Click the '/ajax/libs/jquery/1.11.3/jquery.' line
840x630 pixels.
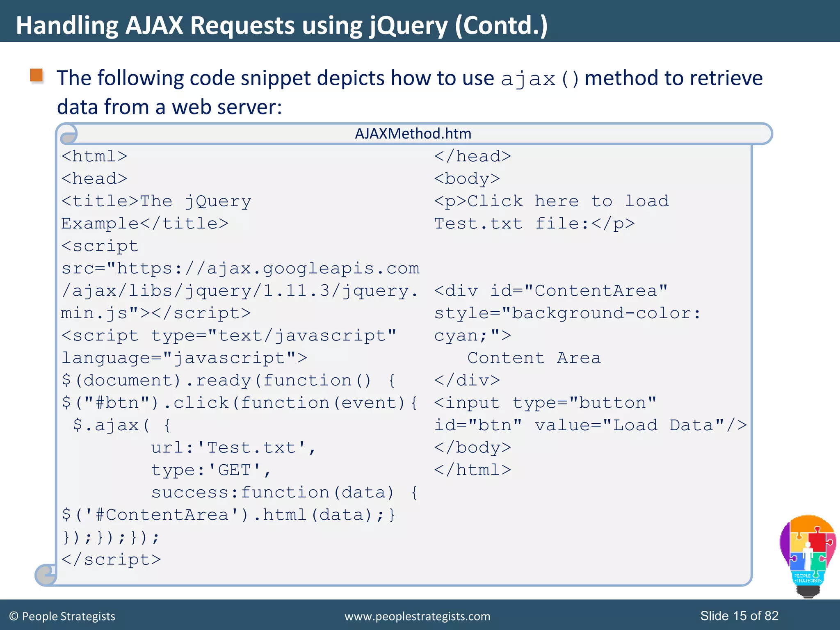240,291
